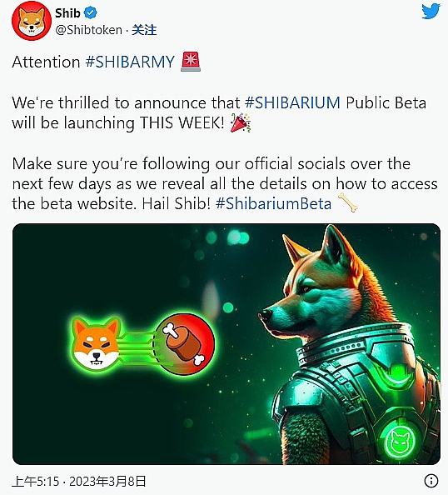Image resolution: width=448 pixels, height=495 pixels.
Task: Click the party popper emoji
Action: (x=241, y=122)
